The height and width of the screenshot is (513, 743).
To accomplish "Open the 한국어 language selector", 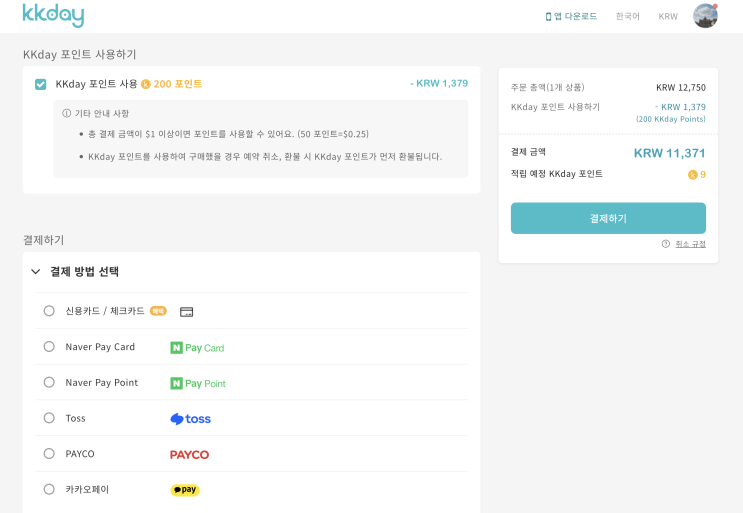I will pos(628,16).
